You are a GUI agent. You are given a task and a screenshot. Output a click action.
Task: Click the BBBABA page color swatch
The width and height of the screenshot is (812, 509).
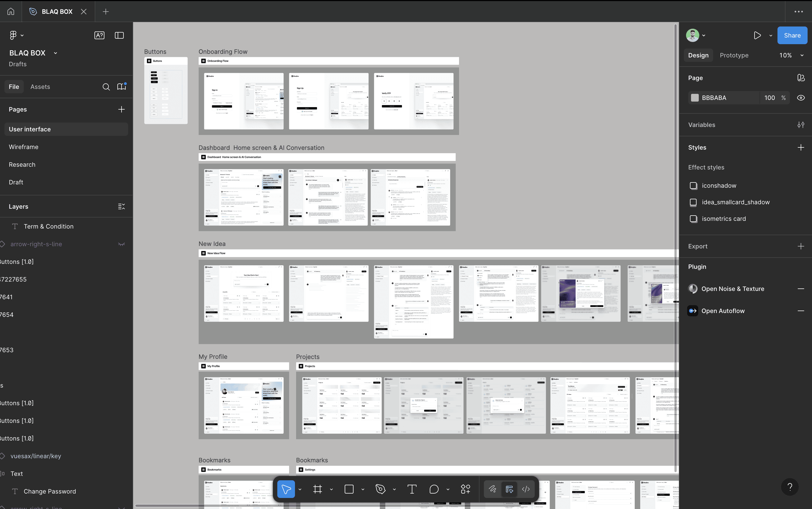click(x=694, y=98)
